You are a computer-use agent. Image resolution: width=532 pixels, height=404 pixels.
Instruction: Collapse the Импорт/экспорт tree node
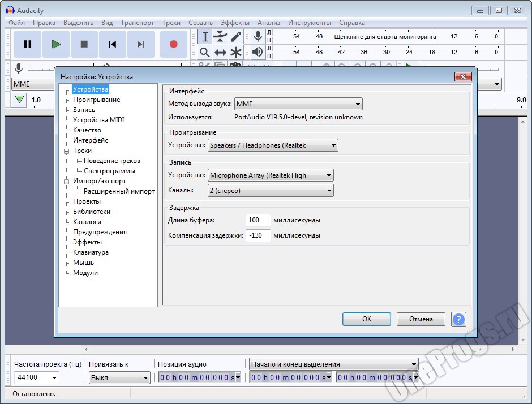[x=66, y=182]
